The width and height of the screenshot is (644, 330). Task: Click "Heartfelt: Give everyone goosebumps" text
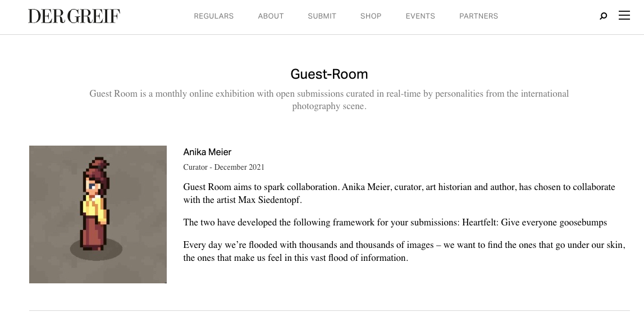534,223
